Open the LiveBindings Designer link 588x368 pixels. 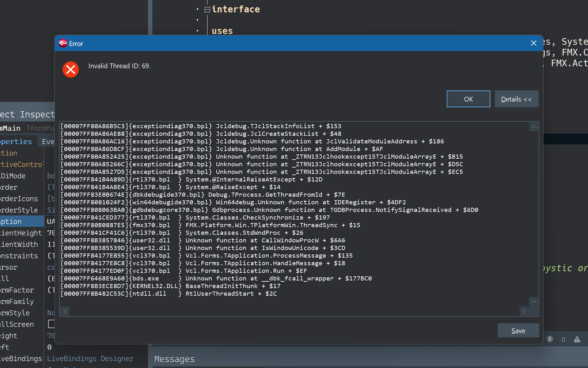(90, 358)
